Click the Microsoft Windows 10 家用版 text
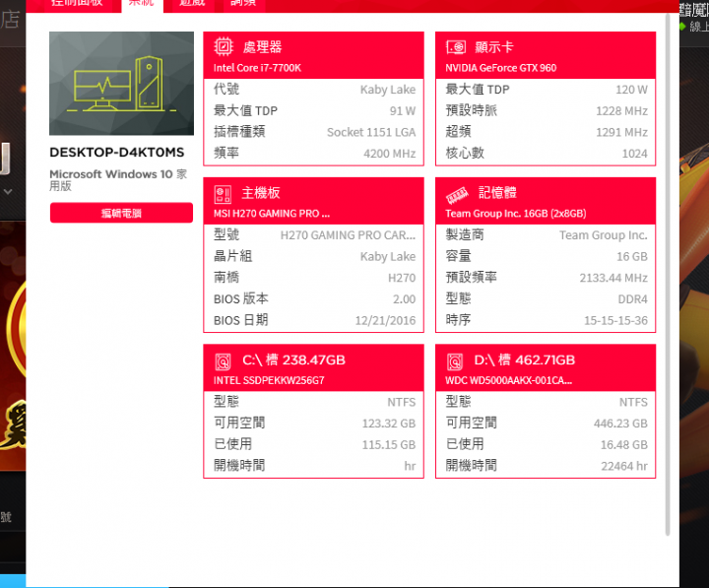Screen dimensions: 709x588 click(118, 179)
